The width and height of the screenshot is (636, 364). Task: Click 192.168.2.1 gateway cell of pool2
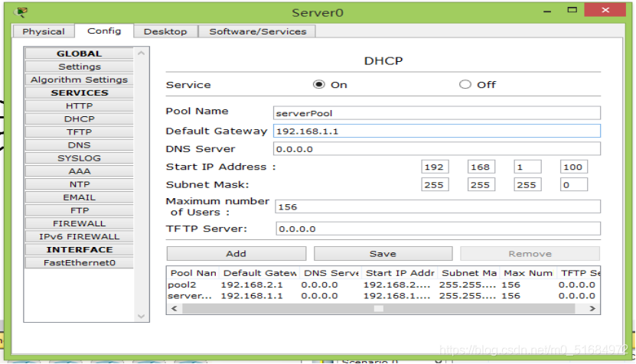[x=252, y=284]
